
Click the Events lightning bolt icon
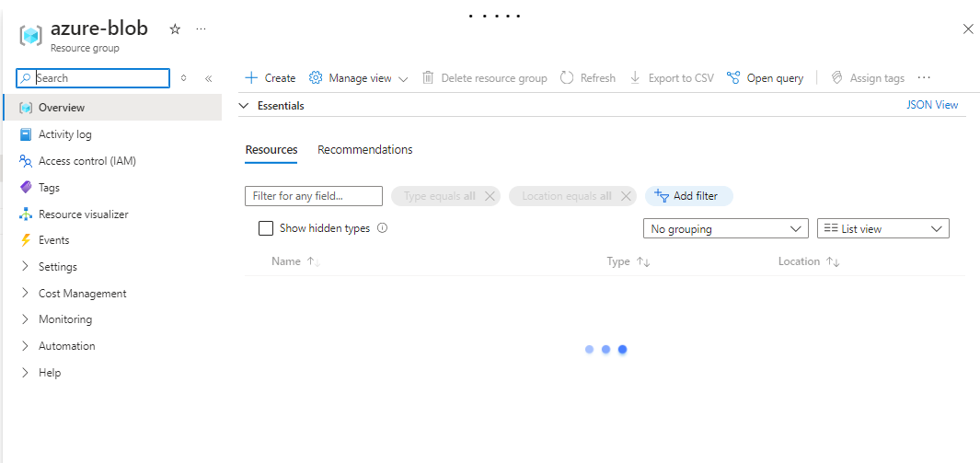coord(26,240)
